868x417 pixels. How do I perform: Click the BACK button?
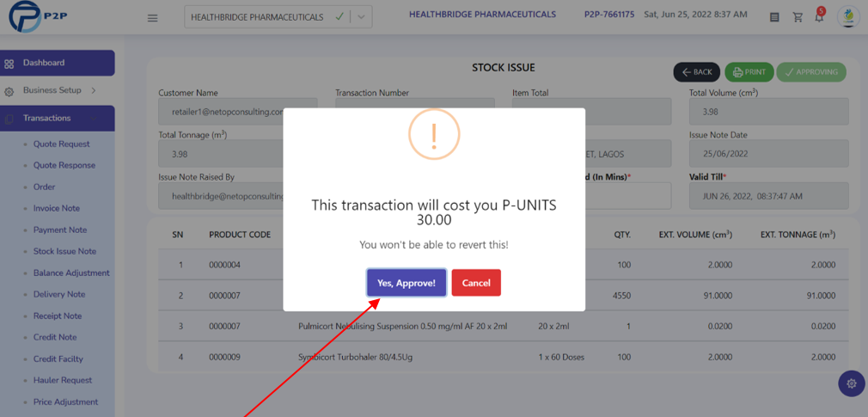(696, 72)
